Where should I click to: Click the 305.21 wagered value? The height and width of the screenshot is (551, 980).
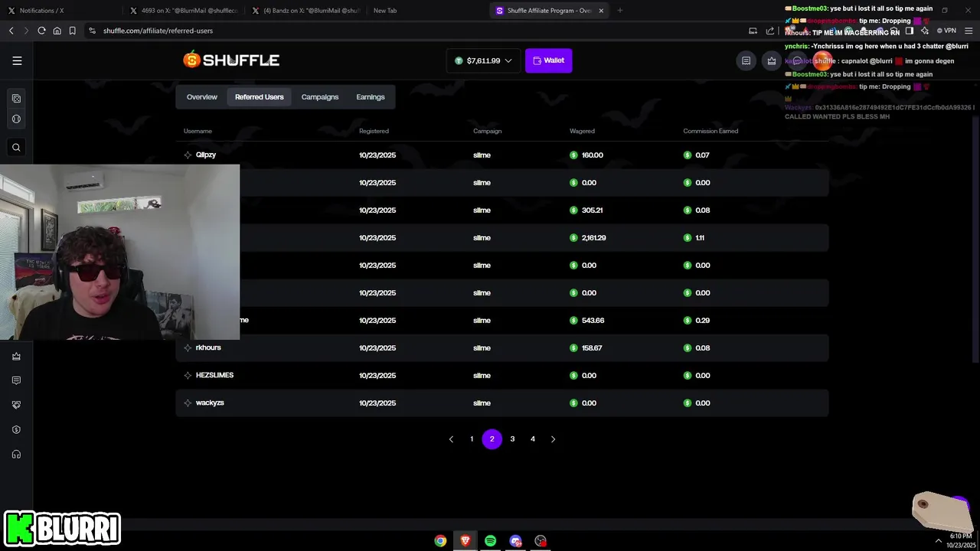pos(593,210)
